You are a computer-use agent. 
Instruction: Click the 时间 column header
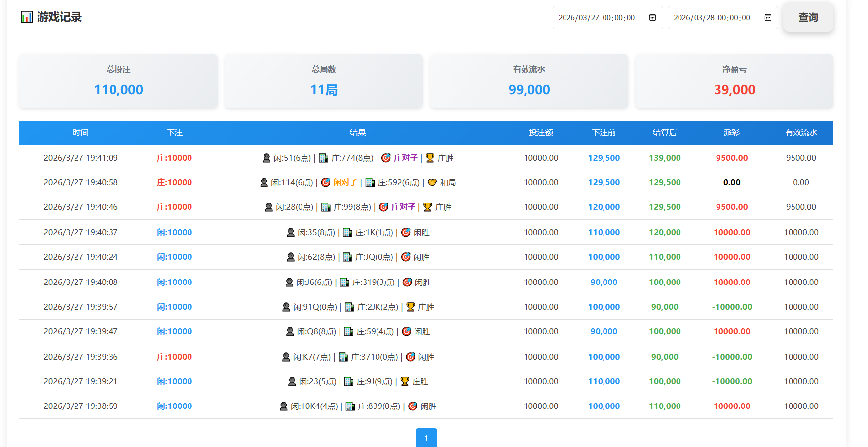tap(80, 132)
